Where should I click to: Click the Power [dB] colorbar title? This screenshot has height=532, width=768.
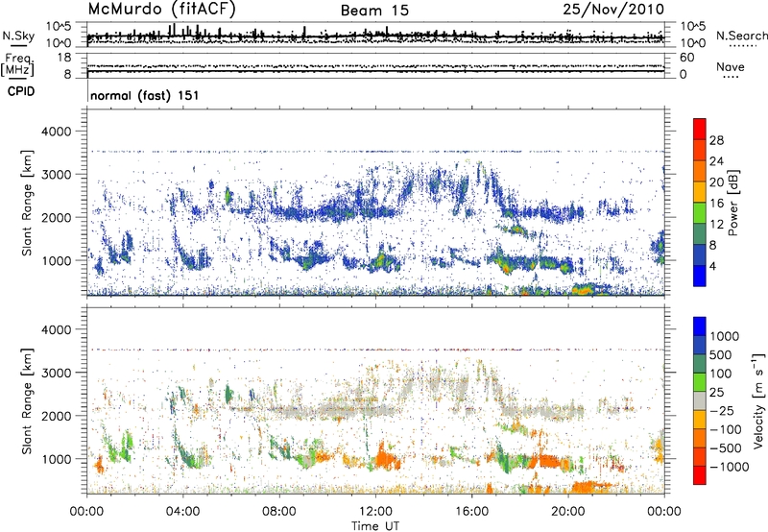pos(733,203)
